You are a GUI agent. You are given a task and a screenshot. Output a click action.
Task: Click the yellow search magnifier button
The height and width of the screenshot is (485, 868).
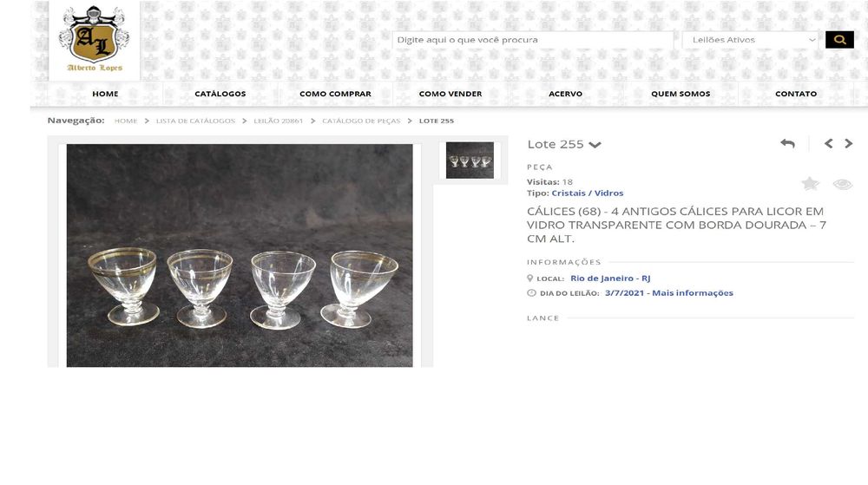[839, 40]
